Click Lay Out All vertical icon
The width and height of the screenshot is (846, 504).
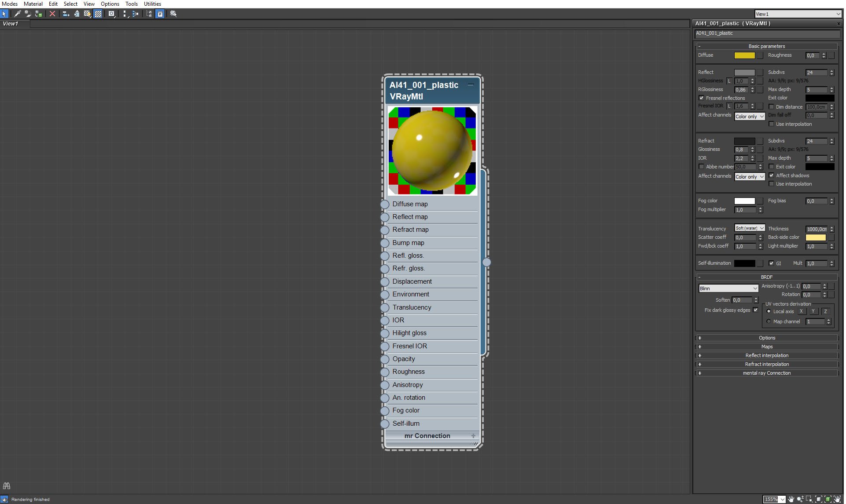coord(125,14)
